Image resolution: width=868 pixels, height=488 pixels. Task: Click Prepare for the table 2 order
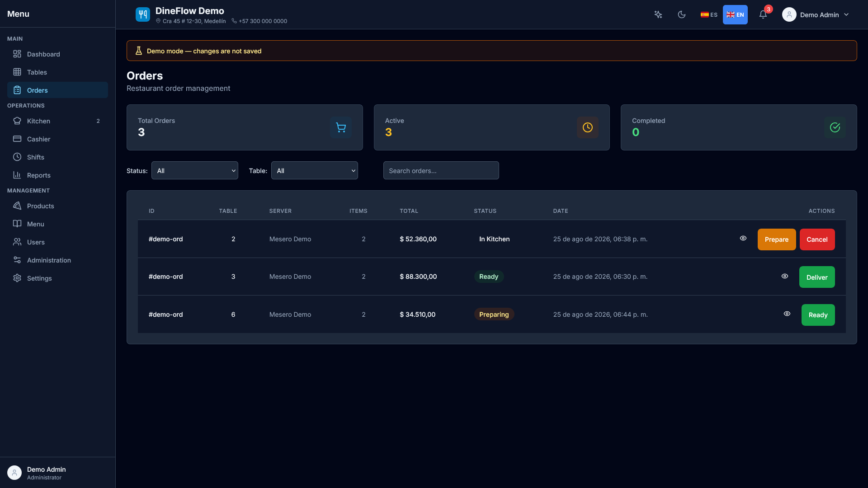(x=777, y=239)
